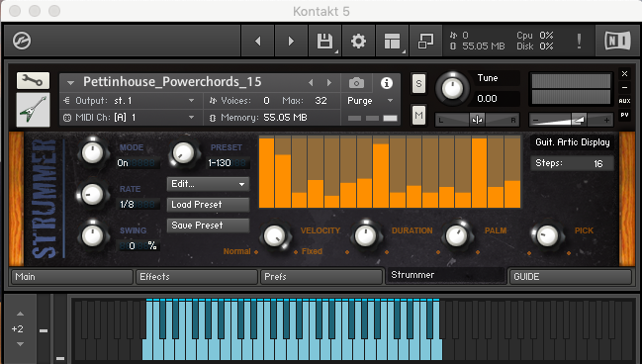Toggle PV performance view
This screenshot has width=642, height=364.
pyautogui.click(x=624, y=115)
